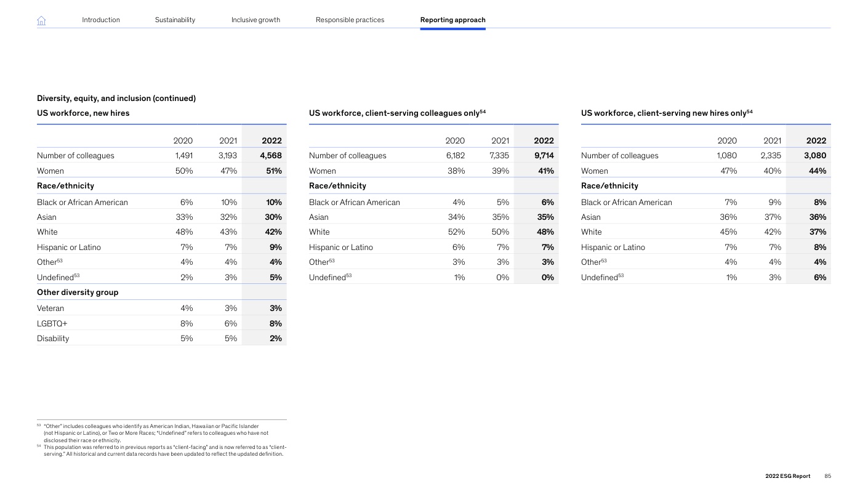Screen dimensions: 868x489
Task: Click the 4,568 colleagues value
Action: coord(271,156)
